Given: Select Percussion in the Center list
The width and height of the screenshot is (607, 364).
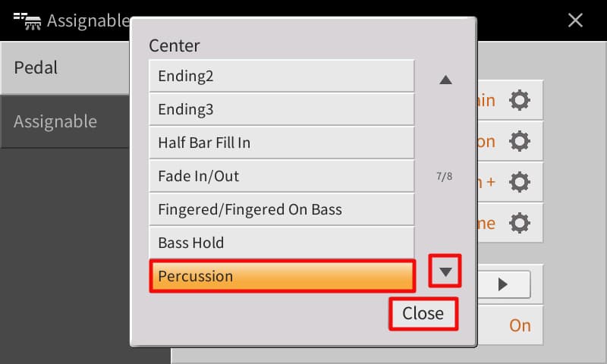Looking at the screenshot, I should point(282,276).
